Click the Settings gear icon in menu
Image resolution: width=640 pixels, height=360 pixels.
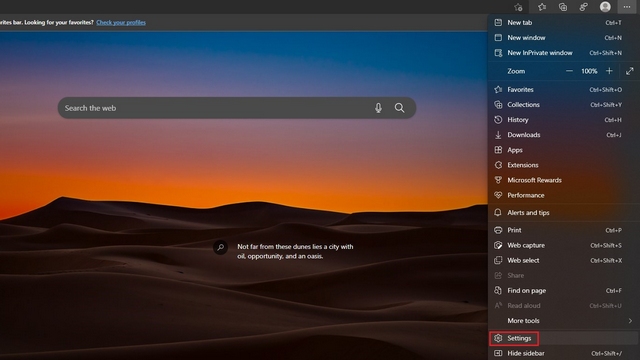tap(498, 338)
